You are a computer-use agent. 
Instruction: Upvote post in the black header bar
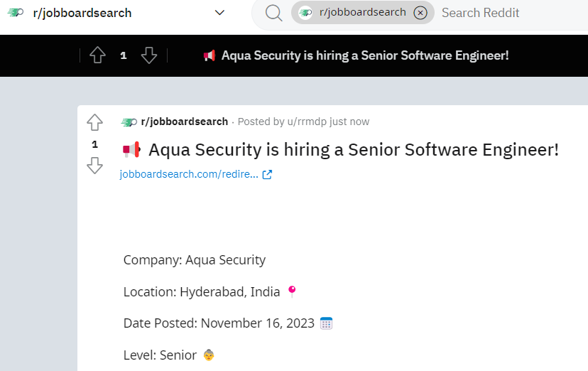[x=98, y=55]
